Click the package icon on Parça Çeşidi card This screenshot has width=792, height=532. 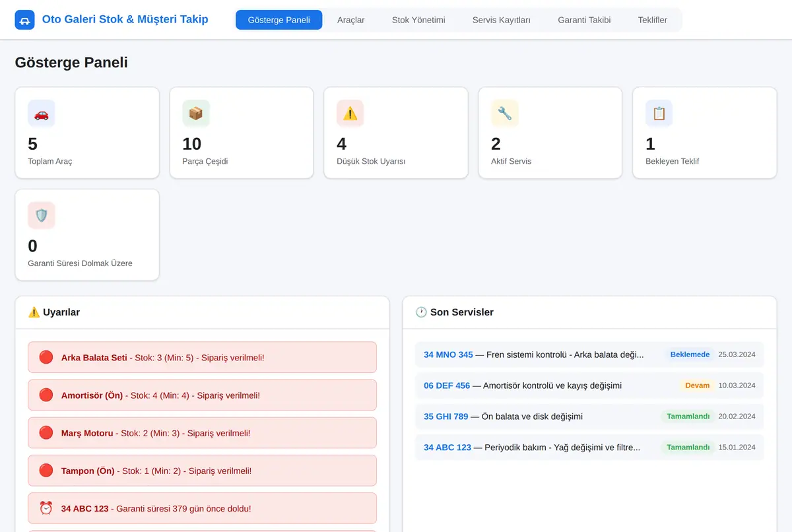pyautogui.click(x=196, y=114)
